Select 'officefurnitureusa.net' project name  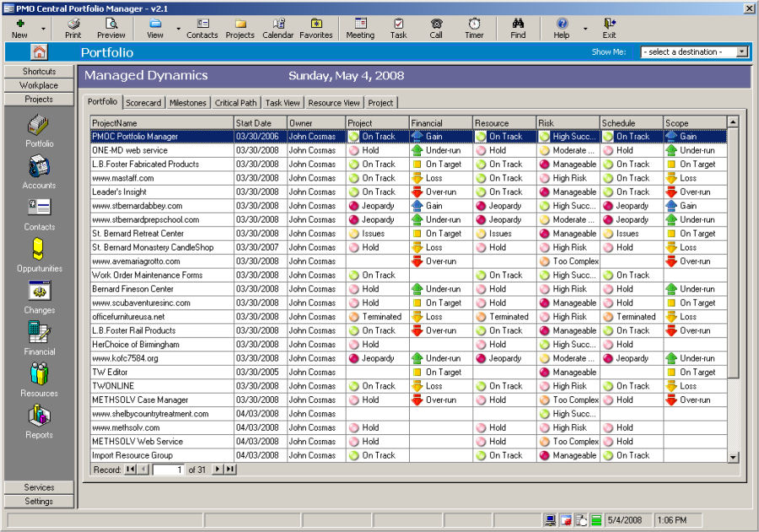pos(128,317)
